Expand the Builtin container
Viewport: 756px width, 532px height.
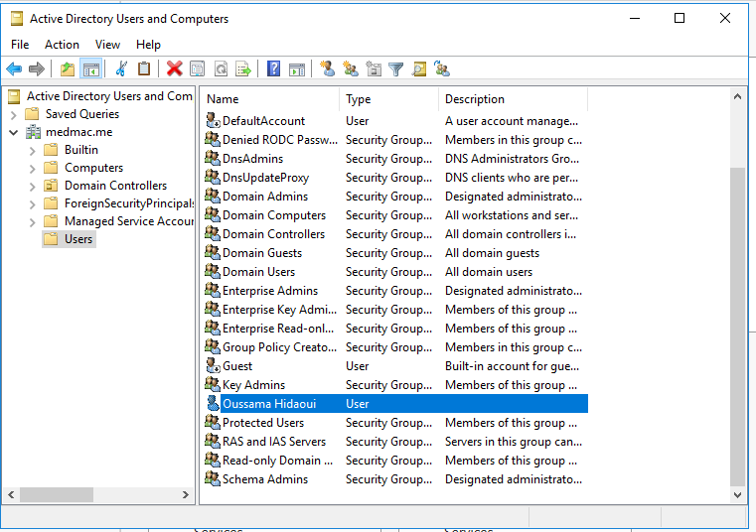pyautogui.click(x=33, y=151)
